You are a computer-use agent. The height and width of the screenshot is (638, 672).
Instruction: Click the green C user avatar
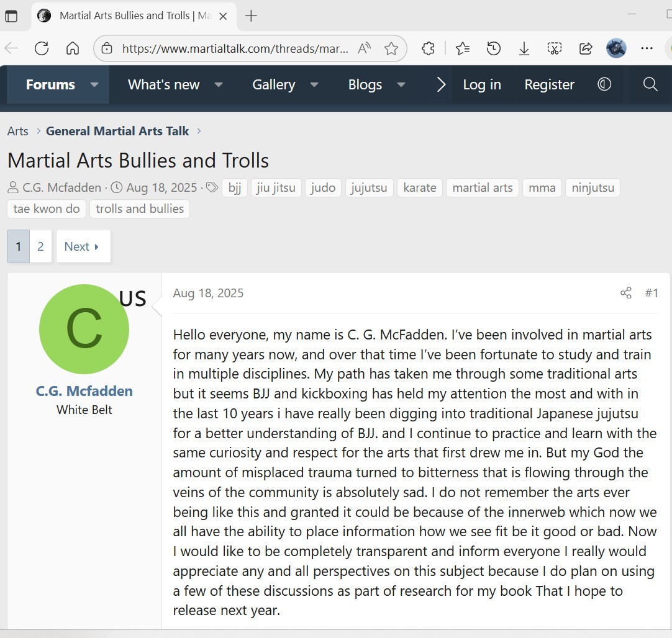(x=84, y=329)
